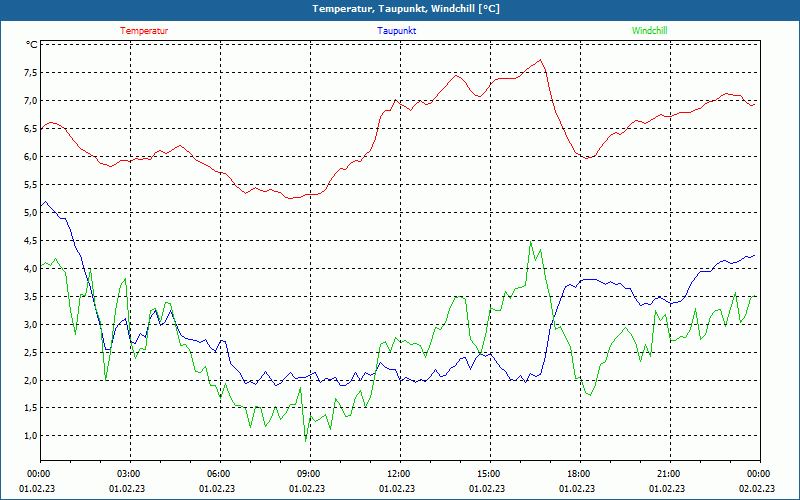Click the green windchill minimum near 09:00
This screenshot has width=800, height=500.
click(x=306, y=441)
